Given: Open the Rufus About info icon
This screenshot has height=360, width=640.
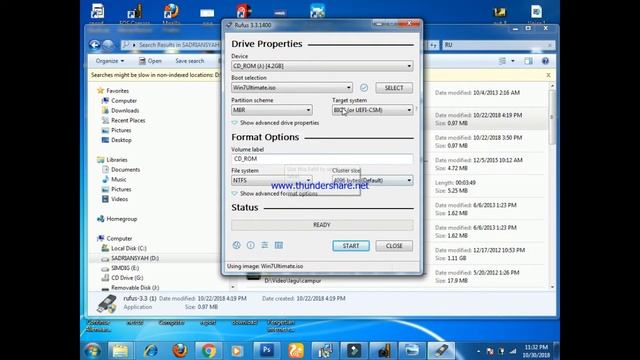Looking at the screenshot, I should (251, 245).
